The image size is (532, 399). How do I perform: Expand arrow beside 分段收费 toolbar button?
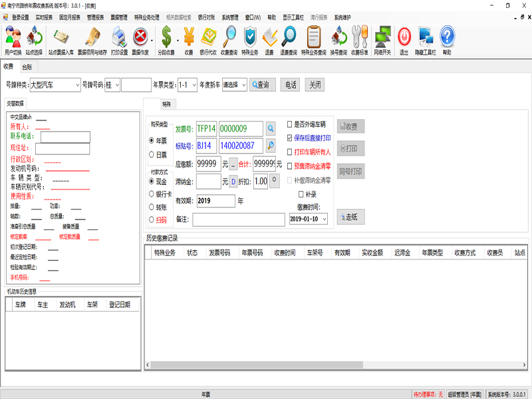(x=178, y=41)
